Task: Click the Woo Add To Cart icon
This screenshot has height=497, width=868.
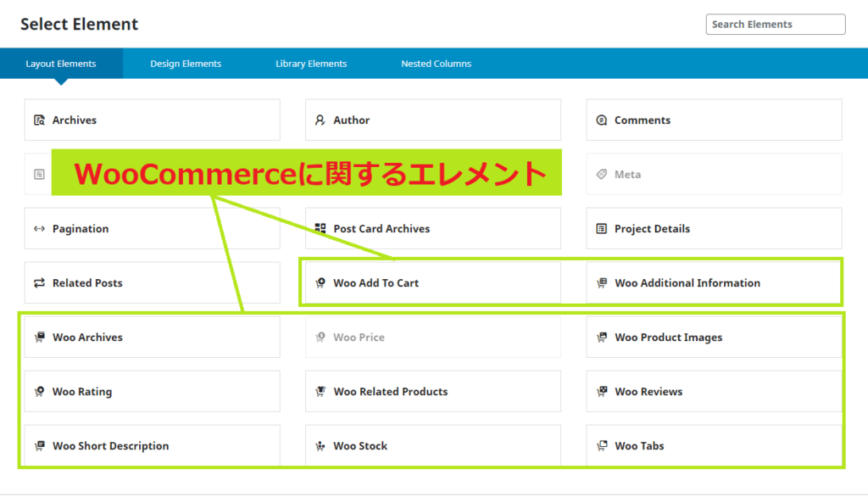Action: point(320,283)
